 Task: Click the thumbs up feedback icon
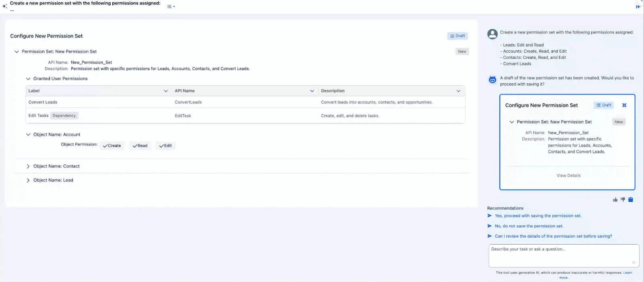click(x=615, y=200)
